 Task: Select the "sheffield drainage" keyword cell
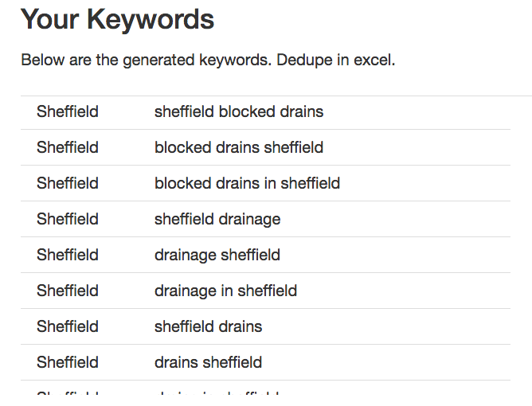pos(217,219)
